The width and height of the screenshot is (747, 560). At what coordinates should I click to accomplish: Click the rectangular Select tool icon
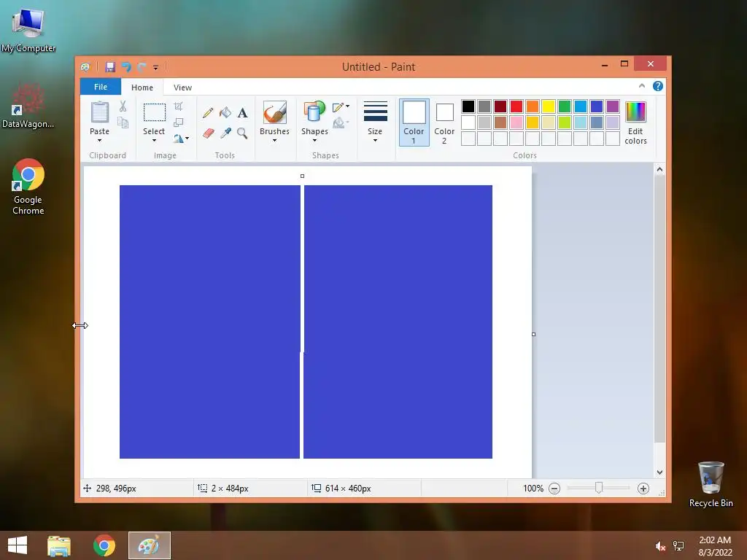[155, 112]
